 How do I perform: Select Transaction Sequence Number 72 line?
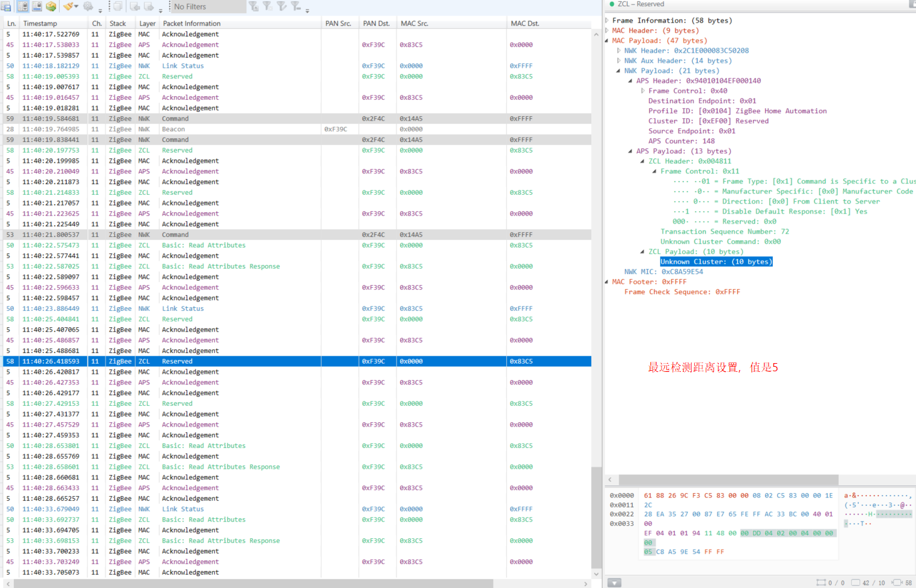click(x=724, y=232)
